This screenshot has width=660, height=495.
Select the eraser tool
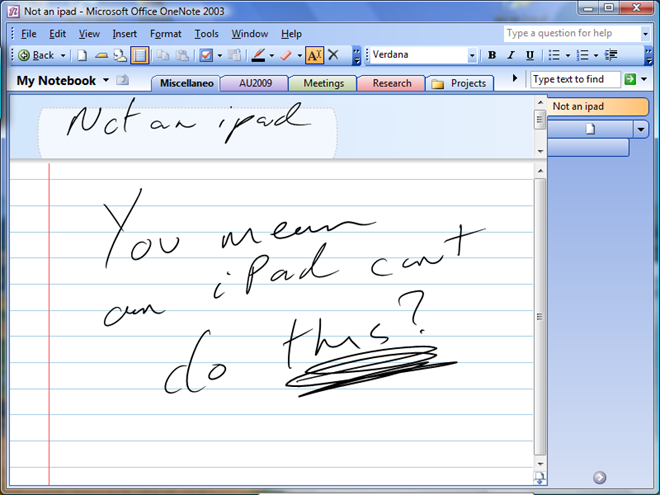coord(285,55)
